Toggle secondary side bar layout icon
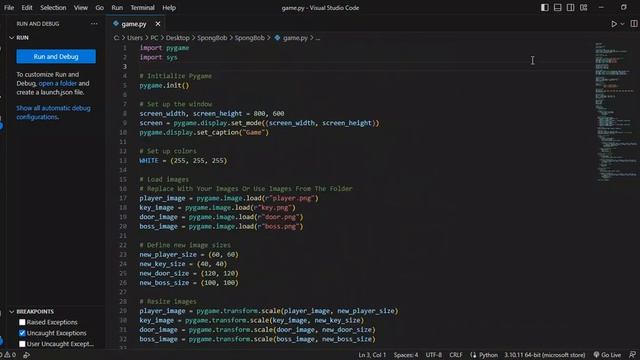 coord(571,7)
